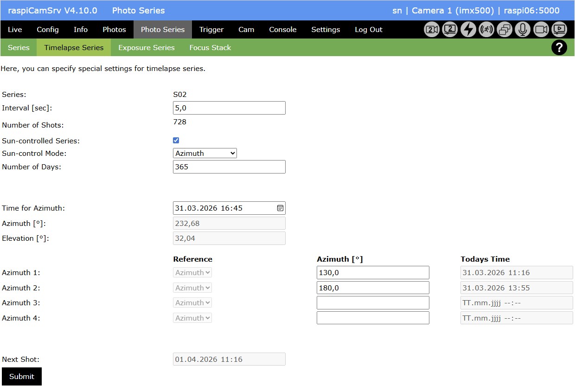
Task: Click the empty Azimuth 3 degree field
Action: click(x=373, y=303)
